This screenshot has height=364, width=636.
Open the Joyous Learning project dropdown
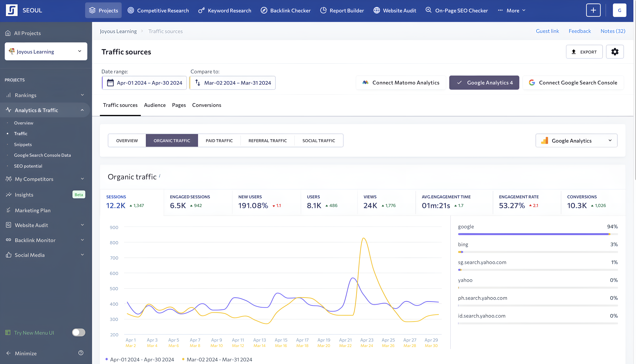(46, 51)
